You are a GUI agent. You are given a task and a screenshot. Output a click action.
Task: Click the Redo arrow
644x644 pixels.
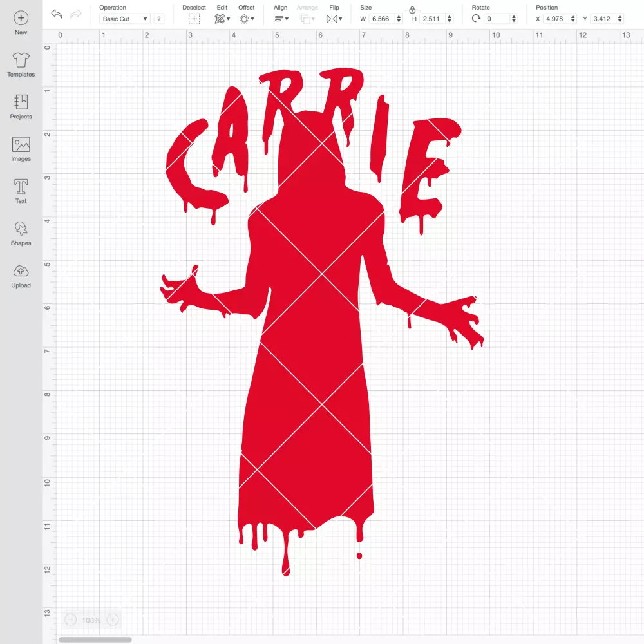tap(76, 14)
